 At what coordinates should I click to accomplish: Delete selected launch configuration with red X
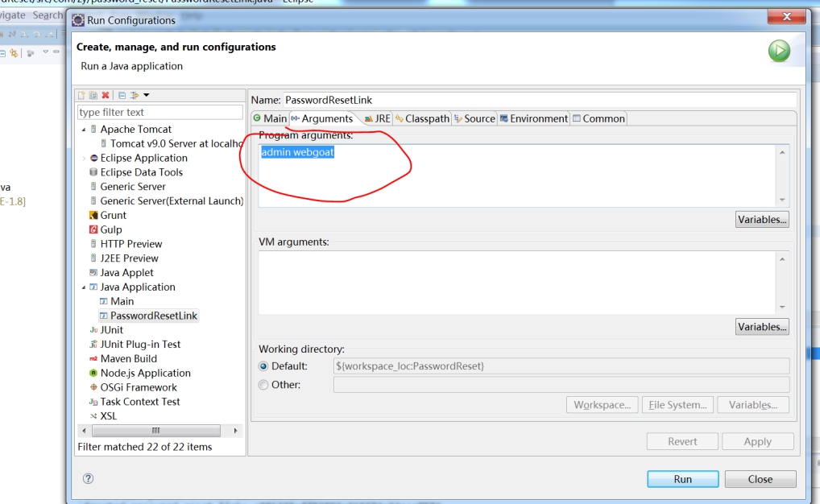[106, 95]
